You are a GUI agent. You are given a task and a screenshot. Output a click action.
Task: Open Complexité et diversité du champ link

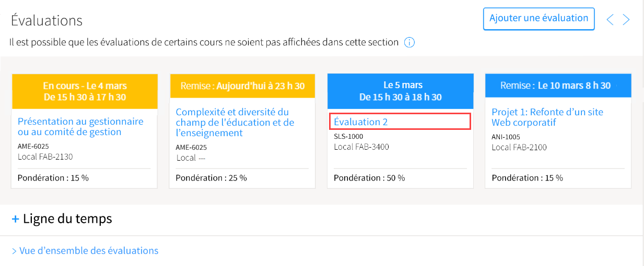[235, 123]
